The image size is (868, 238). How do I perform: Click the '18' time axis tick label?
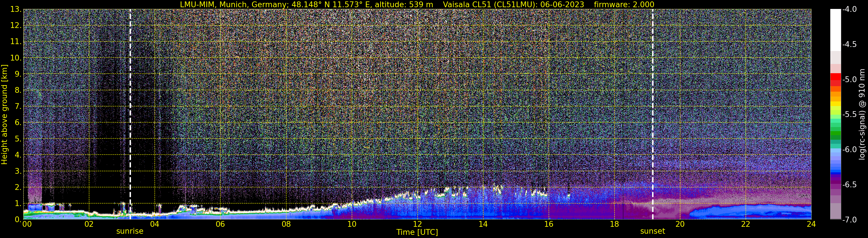click(x=614, y=224)
